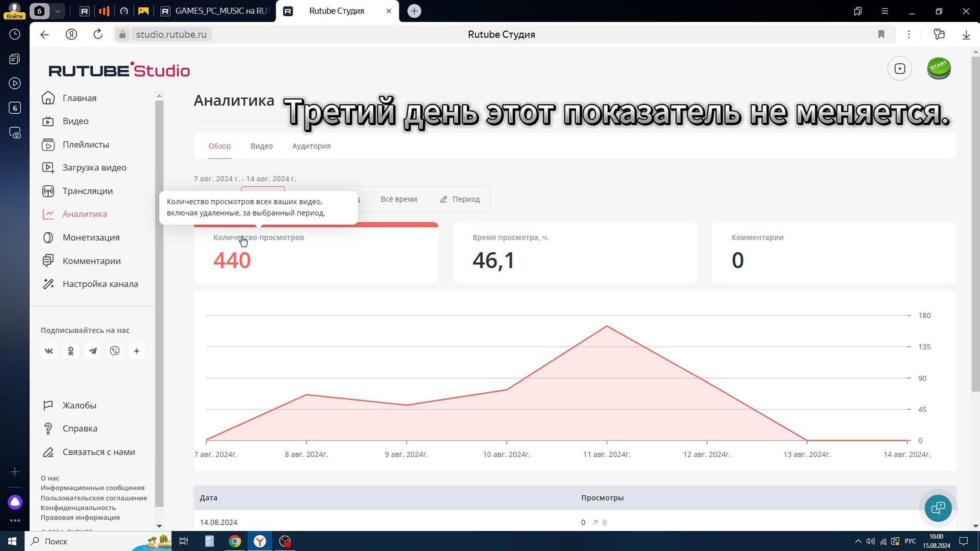Click the taskbar Поиск search box

(98, 541)
